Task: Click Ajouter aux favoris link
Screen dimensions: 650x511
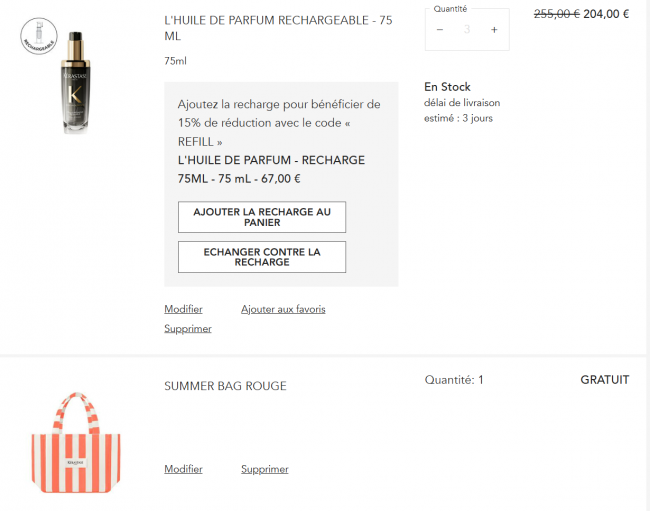Action: pyautogui.click(x=283, y=309)
